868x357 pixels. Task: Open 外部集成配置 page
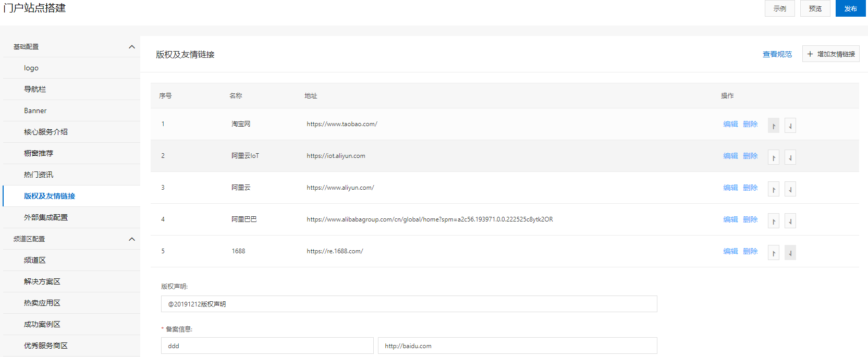point(71,217)
